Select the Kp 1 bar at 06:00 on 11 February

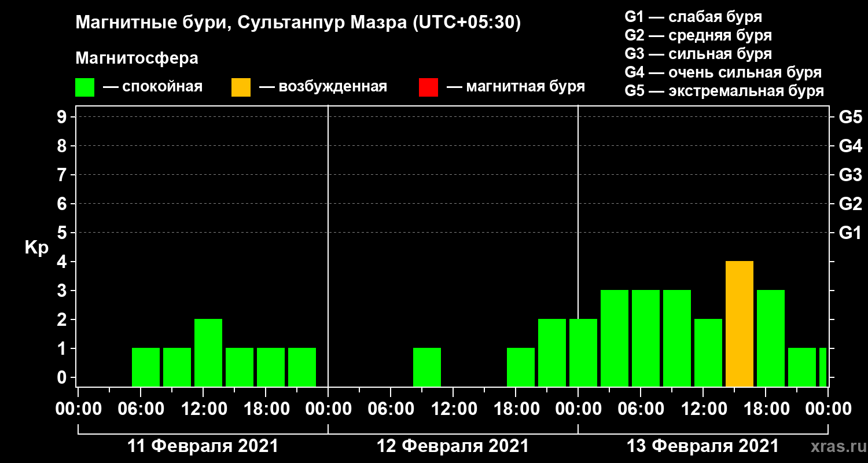146,367
